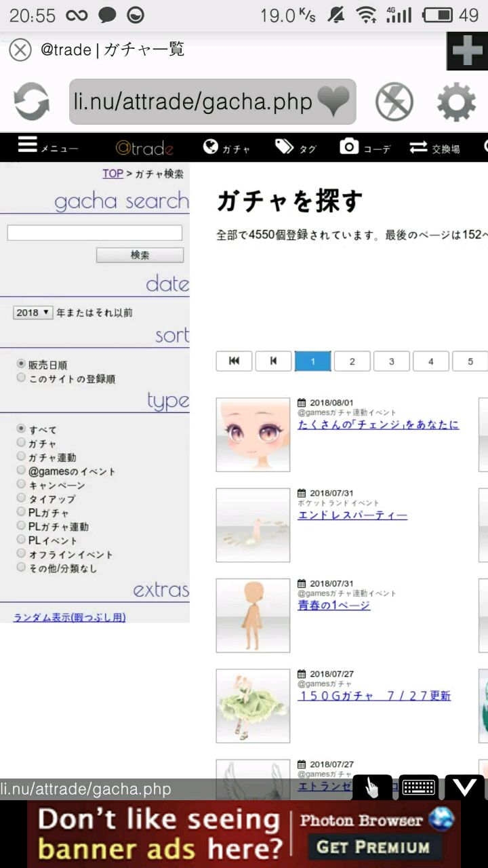Open the 2018 year dropdown
This screenshot has width=488, height=868.
point(33,313)
